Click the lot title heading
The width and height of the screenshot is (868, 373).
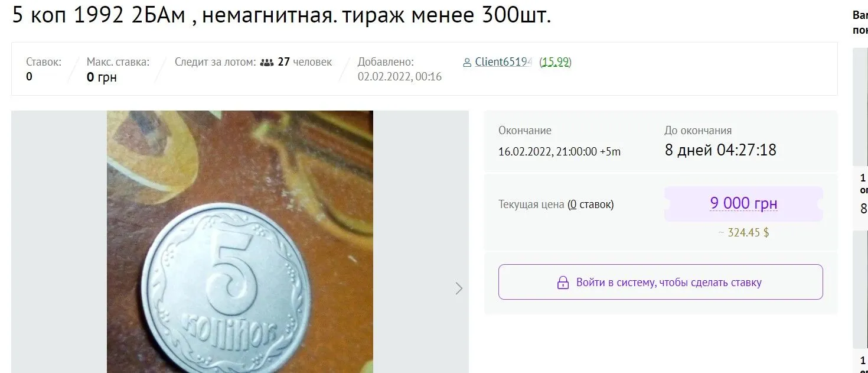281,16
